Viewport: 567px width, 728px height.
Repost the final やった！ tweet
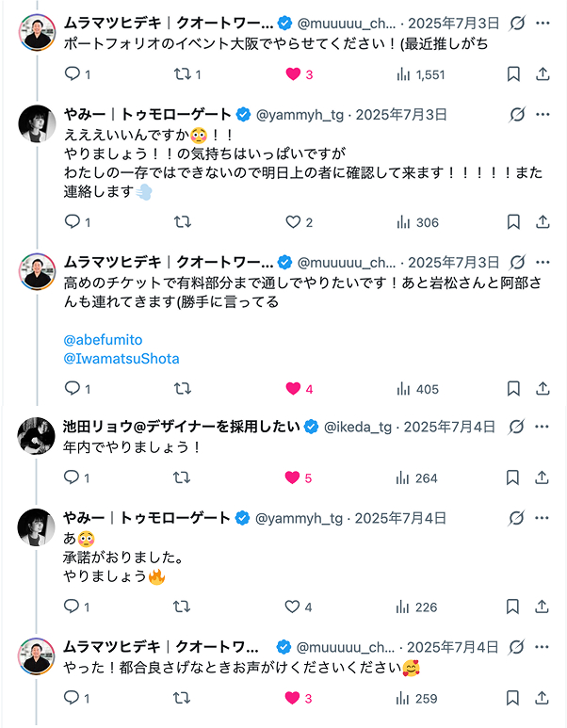point(184,698)
